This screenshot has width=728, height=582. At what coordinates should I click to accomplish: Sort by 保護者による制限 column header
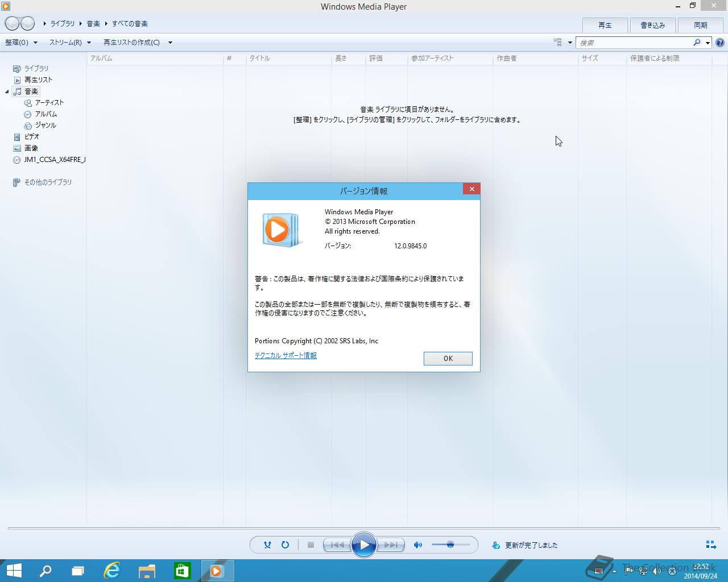point(669,58)
